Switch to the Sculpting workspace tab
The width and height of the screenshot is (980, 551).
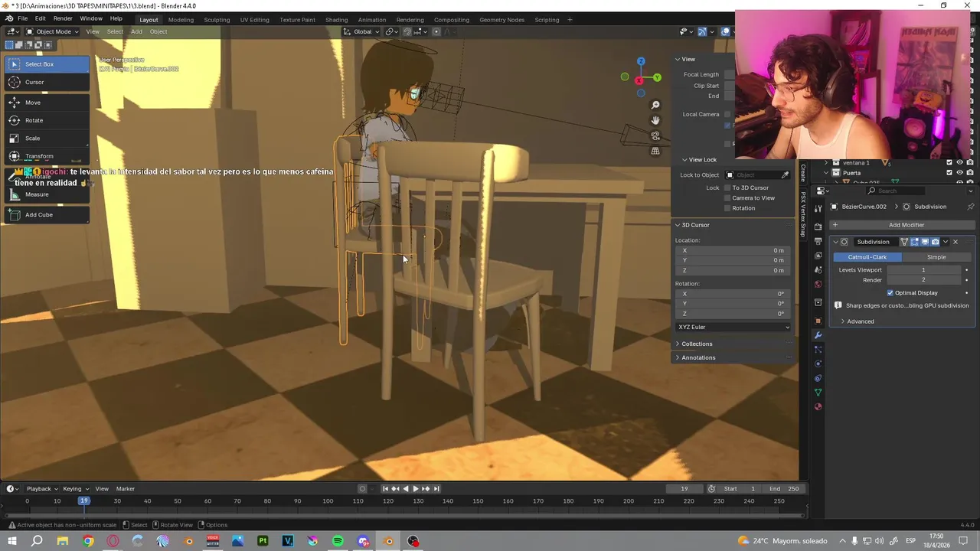point(217,19)
